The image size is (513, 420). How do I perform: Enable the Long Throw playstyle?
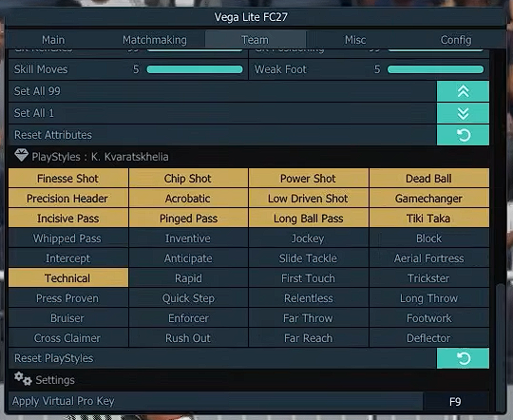[428, 298]
